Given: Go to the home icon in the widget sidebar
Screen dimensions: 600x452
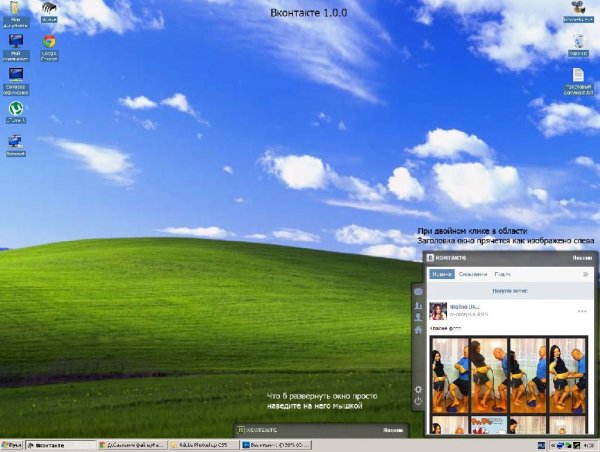Looking at the screenshot, I should [x=418, y=330].
